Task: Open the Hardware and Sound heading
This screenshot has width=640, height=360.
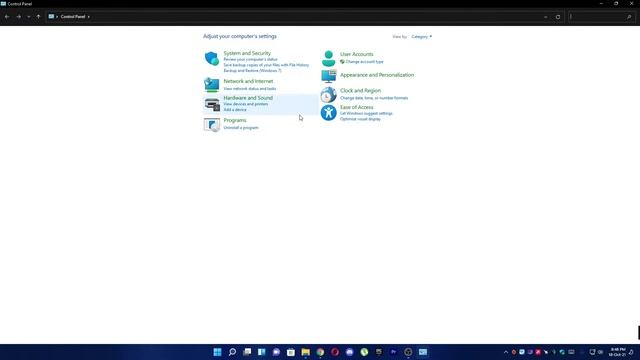Action: [248, 98]
